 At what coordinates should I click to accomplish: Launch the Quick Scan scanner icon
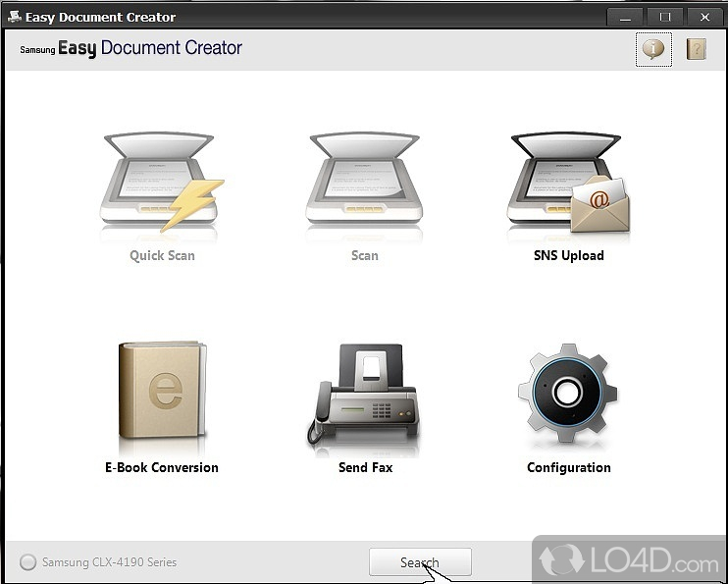(162, 183)
